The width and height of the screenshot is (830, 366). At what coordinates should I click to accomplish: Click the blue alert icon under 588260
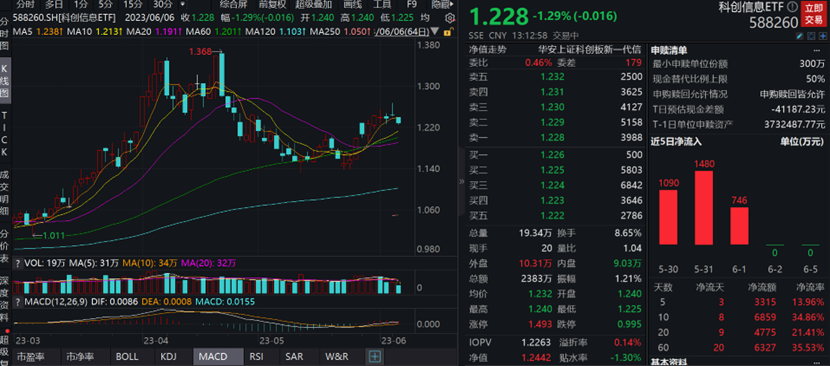811,35
